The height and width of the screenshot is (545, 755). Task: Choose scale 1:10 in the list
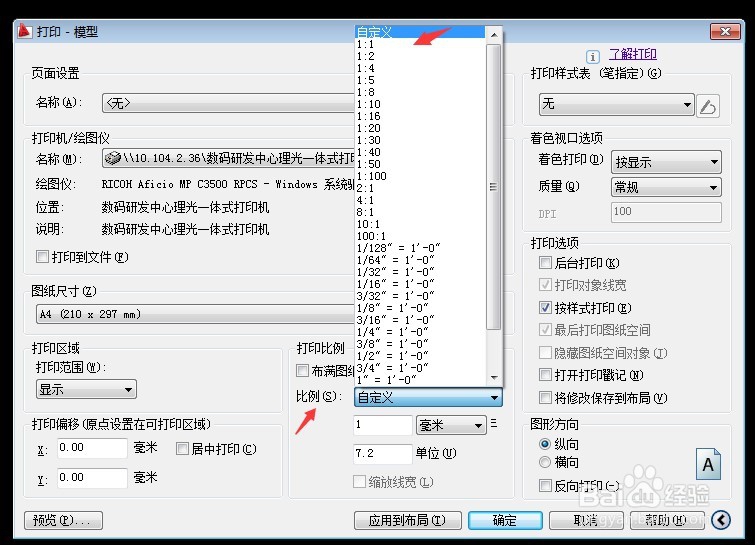pos(420,104)
